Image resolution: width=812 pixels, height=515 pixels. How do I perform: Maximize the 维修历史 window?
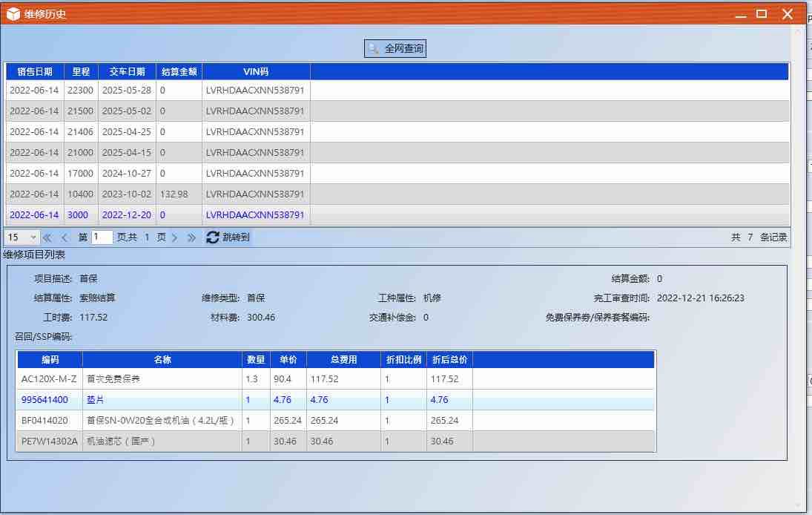click(x=762, y=14)
